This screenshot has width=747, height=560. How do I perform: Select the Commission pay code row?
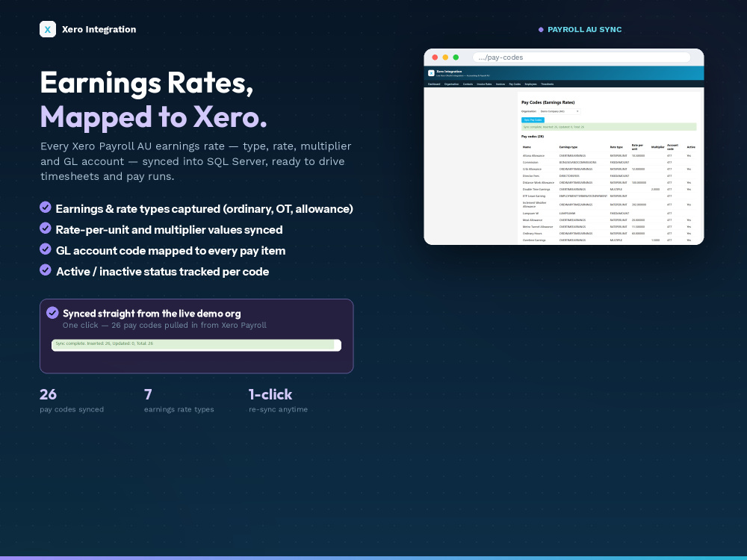pos(609,162)
